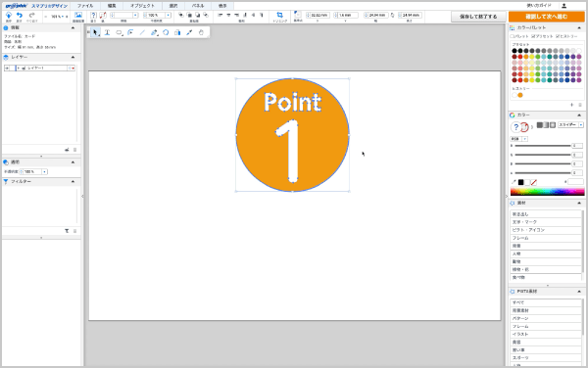The image size is (588, 368).
Task: Click the gray save and exit button
Action: click(478, 17)
